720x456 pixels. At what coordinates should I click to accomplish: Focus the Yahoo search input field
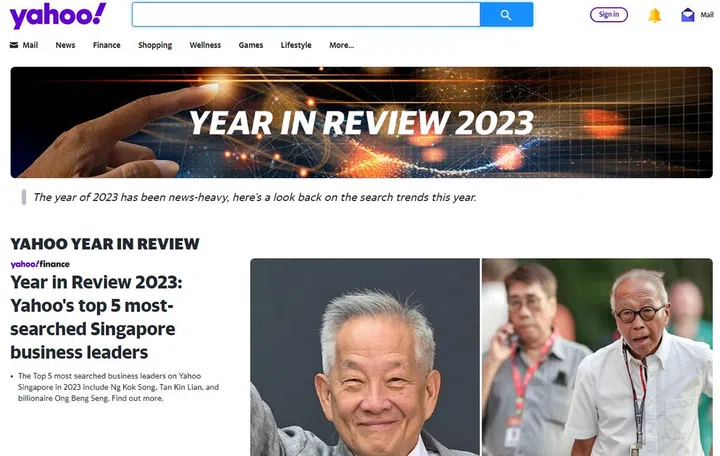(306, 15)
